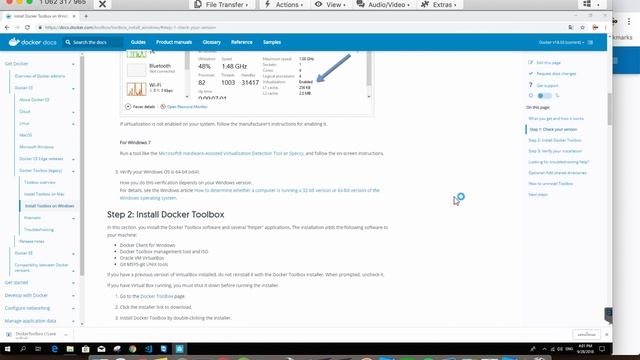
Task: Expand Develop with Docker sidebar section
Action: point(73,296)
